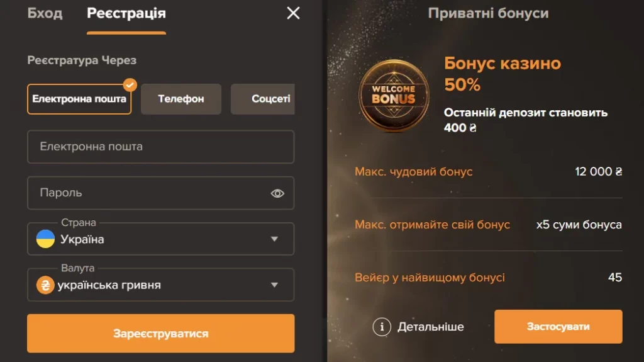Focus the Пароль input field

[160, 193]
